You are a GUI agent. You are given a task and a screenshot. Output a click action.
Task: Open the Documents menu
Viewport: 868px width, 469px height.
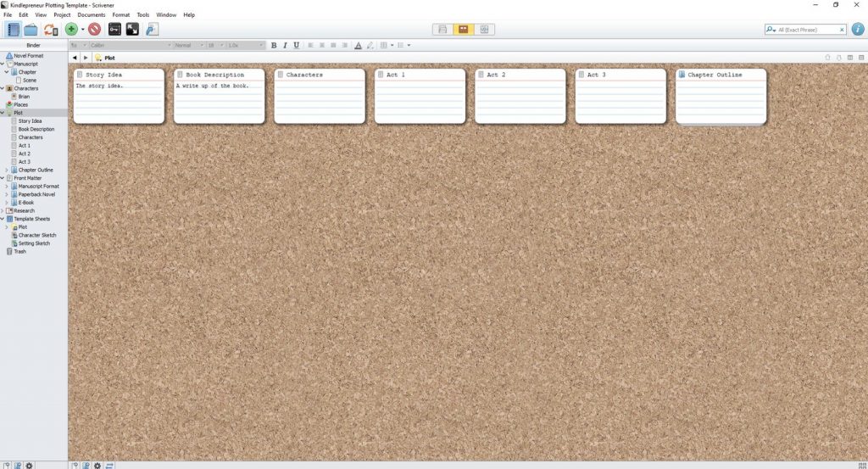coord(92,15)
